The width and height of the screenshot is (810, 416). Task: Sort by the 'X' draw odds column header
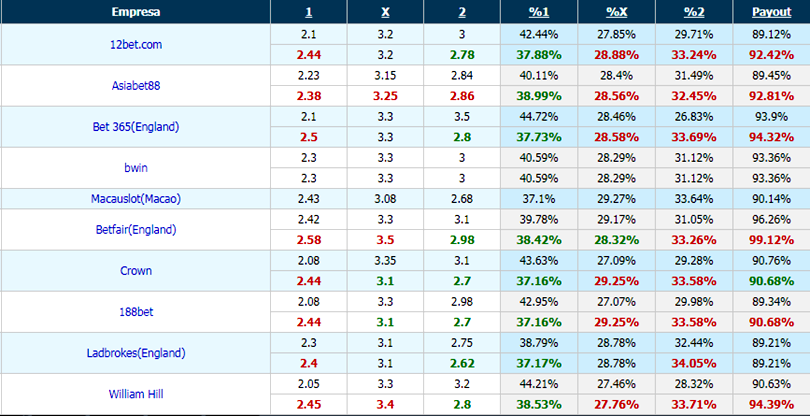tap(385, 12)
